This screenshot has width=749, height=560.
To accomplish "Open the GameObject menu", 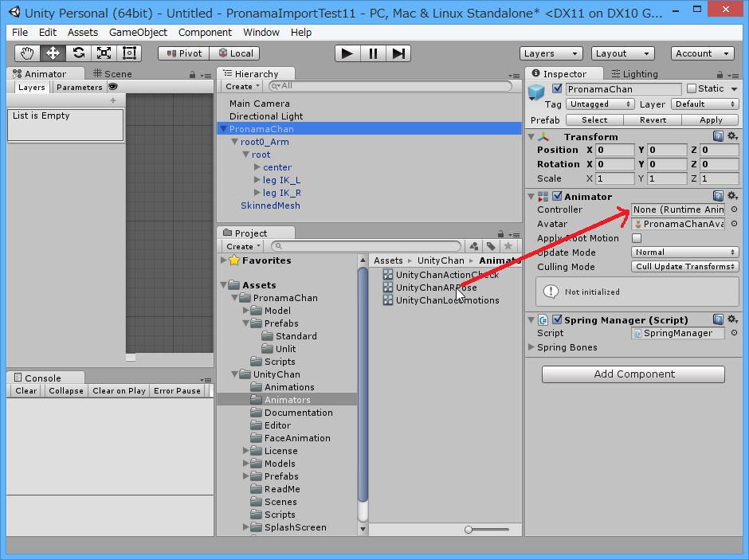I will pos(138,33).
